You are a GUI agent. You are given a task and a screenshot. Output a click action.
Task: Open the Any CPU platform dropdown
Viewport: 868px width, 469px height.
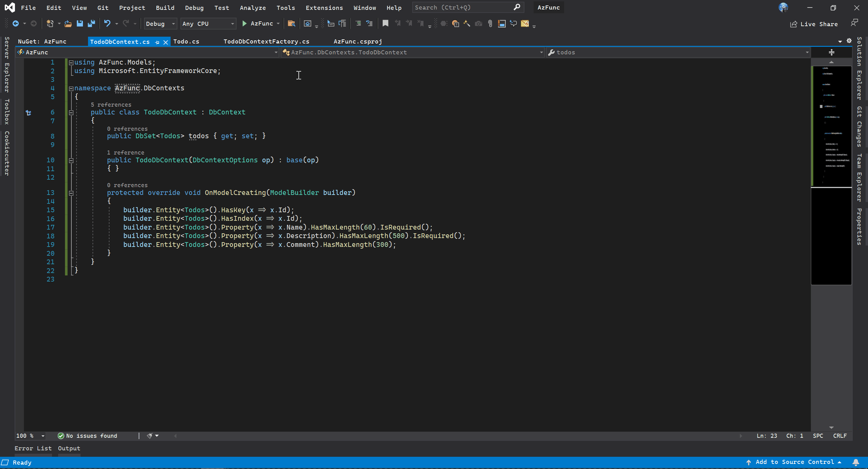point(208,23)
